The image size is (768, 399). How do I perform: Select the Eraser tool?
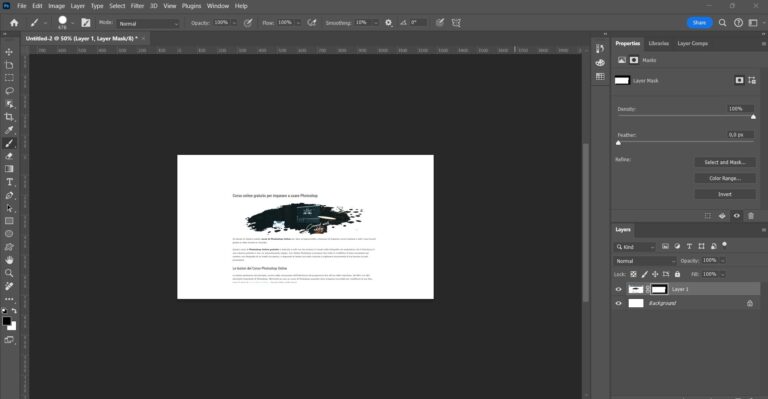pos(9,156)
